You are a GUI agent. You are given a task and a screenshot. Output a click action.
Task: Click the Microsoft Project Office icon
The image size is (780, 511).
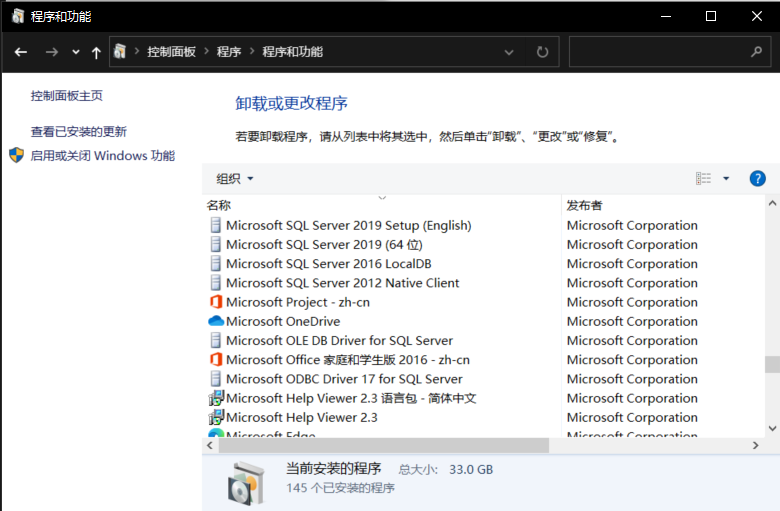point(216,302)
